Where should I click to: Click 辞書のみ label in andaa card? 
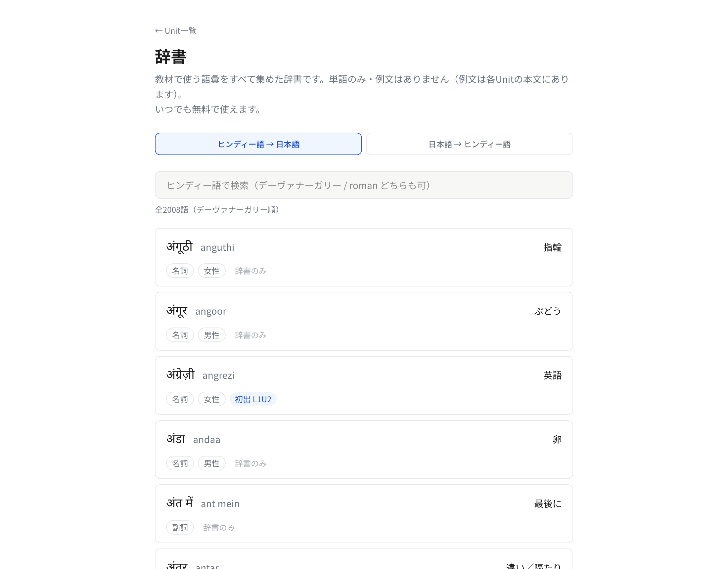tap(250, 463)
